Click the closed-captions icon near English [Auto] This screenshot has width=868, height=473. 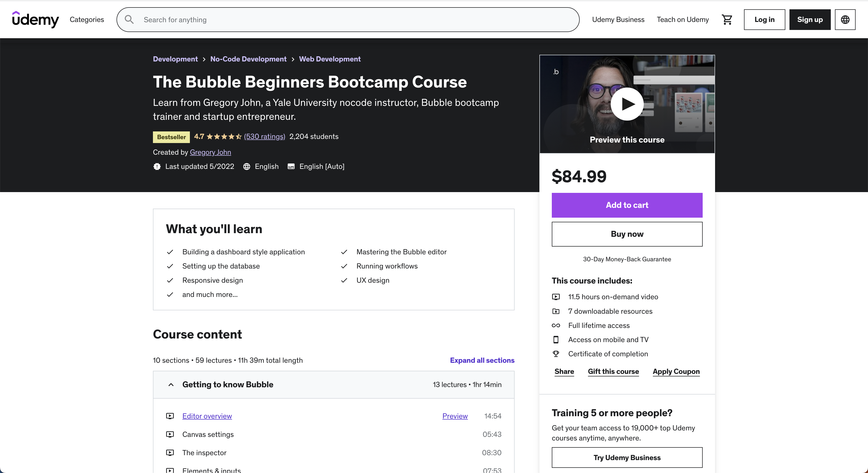pos(291,166)
